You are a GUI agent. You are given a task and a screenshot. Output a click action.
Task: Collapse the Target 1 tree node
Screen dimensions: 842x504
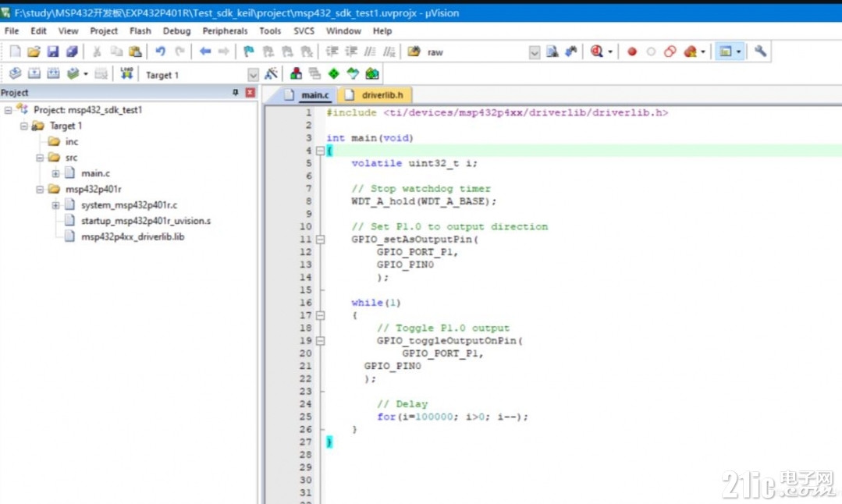(x=23, y=126)
